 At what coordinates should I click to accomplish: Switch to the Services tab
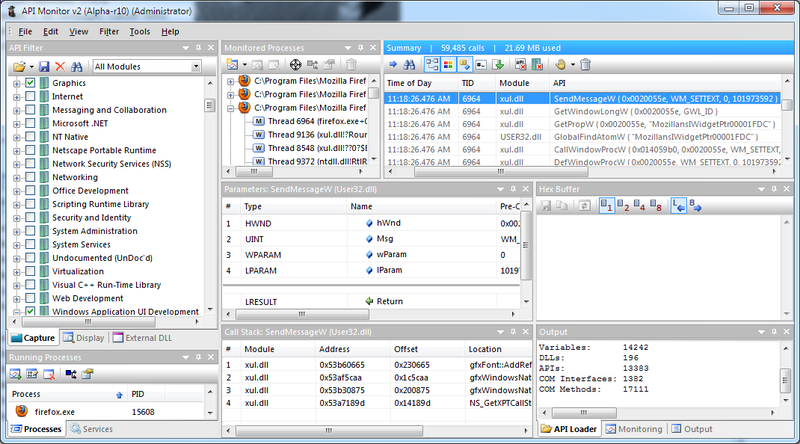point(92,429)
